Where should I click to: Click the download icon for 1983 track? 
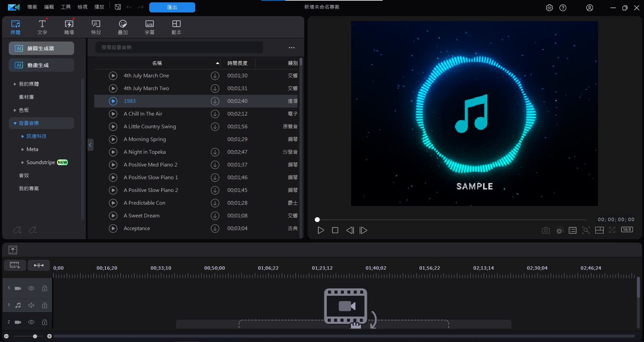point(215,101)
